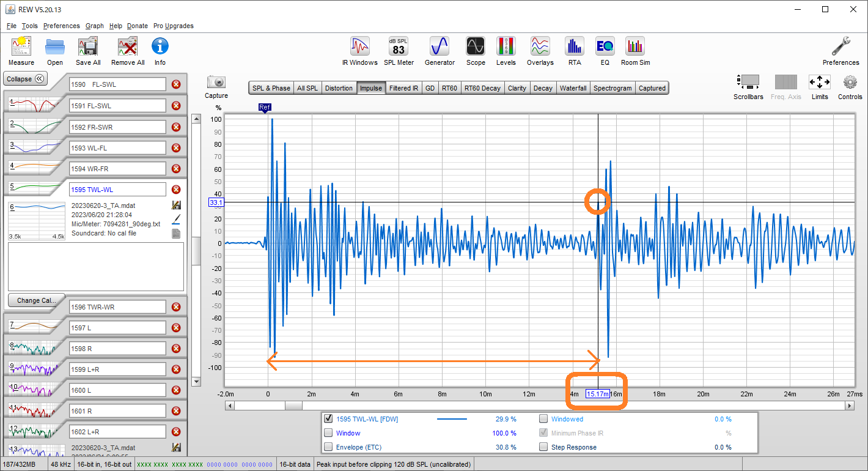Open the RTA analyzer
868x471 pixels.
point(575,46)
